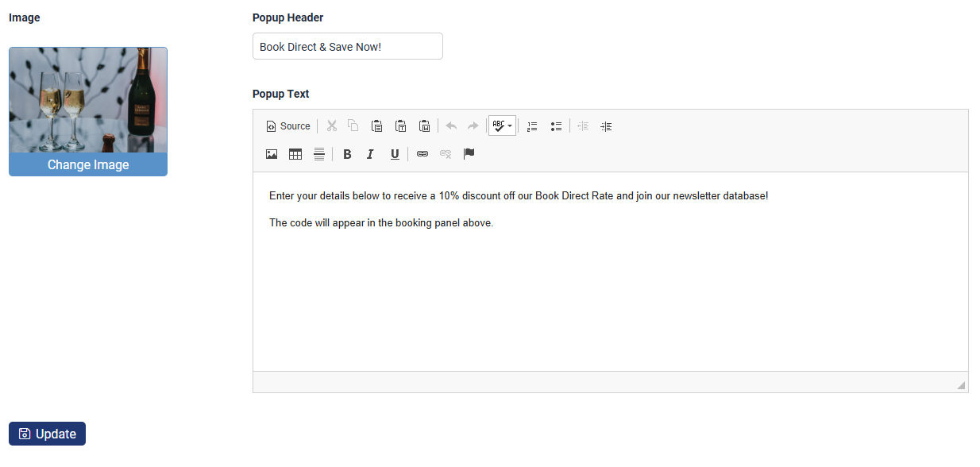Click the Source view button
The height and width of the screenshot is (467, 980).
point(288,126)
